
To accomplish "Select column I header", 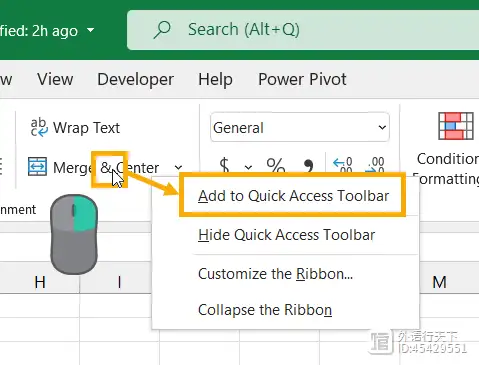I will point(119,282).
